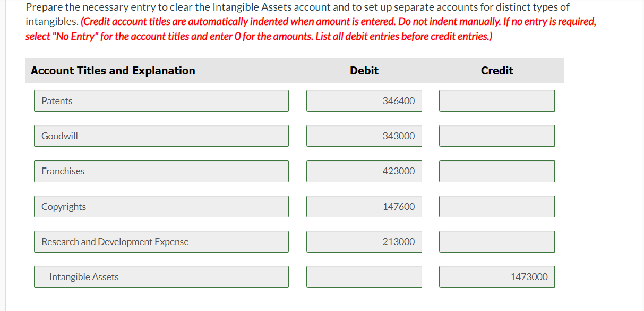
Task: Click the empty debit field beside Intangible Assets
Action: pos(364,276)
